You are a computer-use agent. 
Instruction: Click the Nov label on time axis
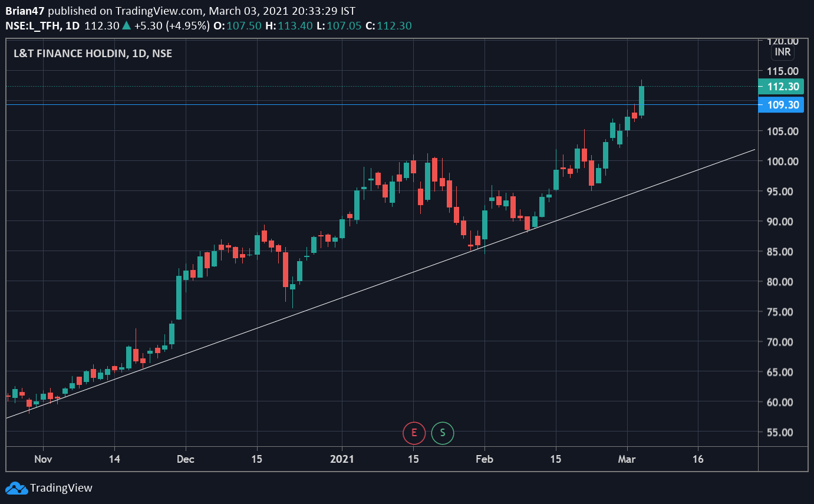(43, 459)
